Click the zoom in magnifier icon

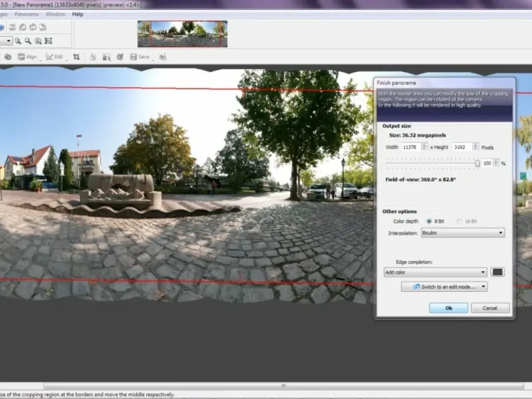17,41
